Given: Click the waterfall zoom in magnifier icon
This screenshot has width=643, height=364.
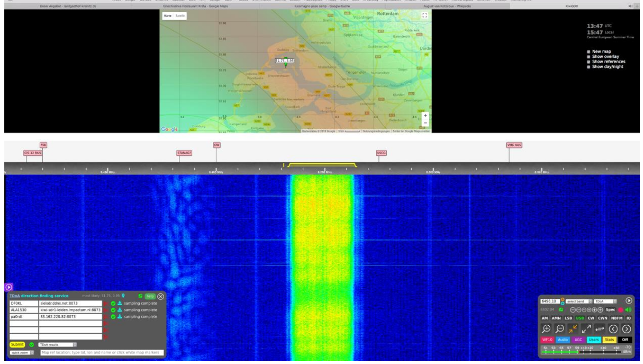Looking at the screenshot, I should pos(546,329).
